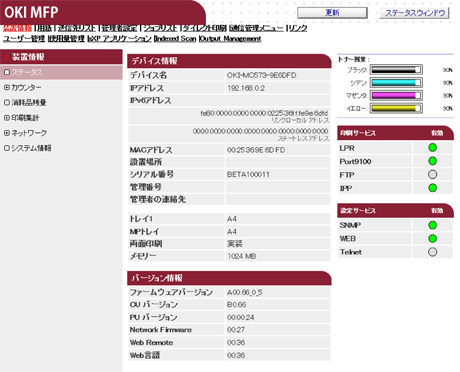Click the icon on the 装置情報 sidebar header
This screenshot has height=372, width=460.
coord(6,57)
